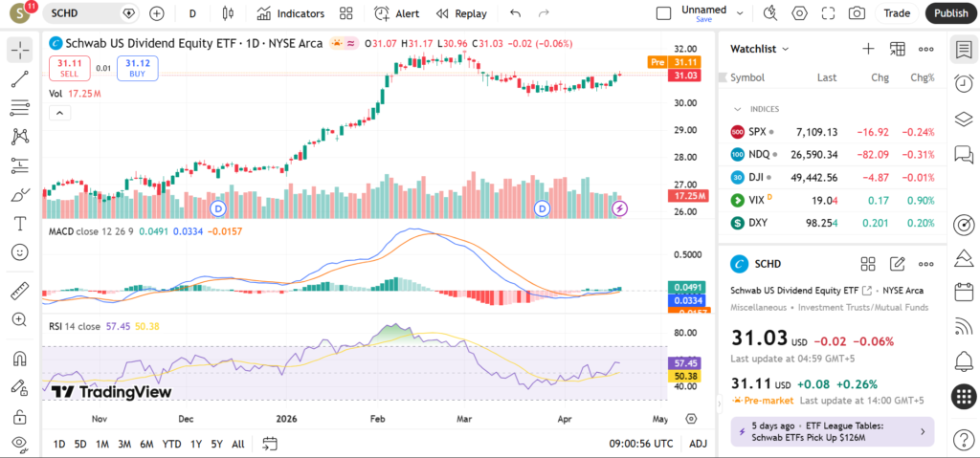Collapse the INDICES section in watchlist
980x458 pixels.
(738, 109)
